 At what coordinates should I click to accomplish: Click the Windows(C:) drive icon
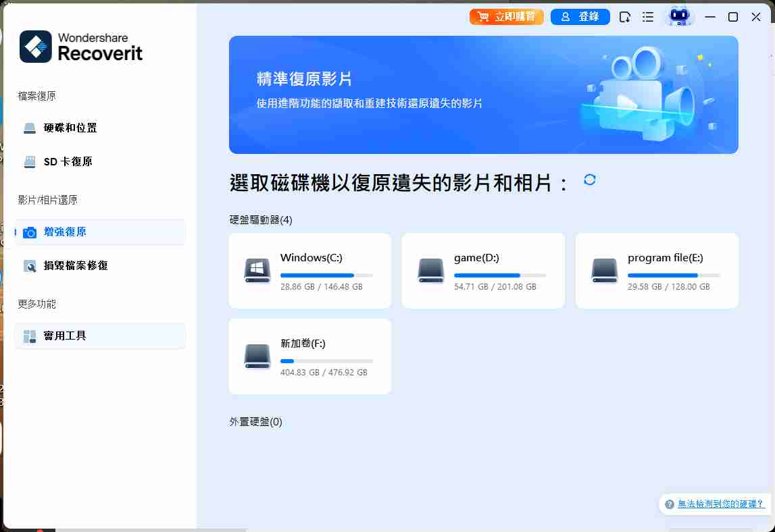point(257,271)
